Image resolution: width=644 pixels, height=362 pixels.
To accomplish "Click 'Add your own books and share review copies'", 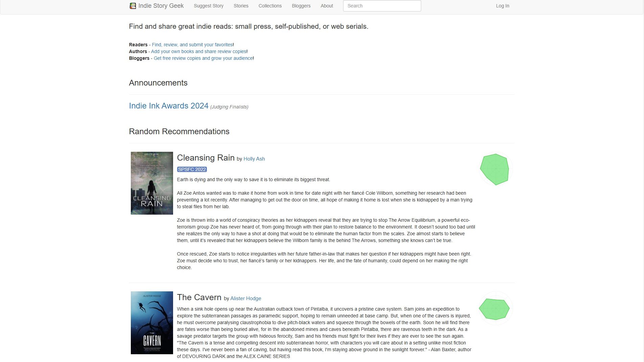I will click(198, 51).
